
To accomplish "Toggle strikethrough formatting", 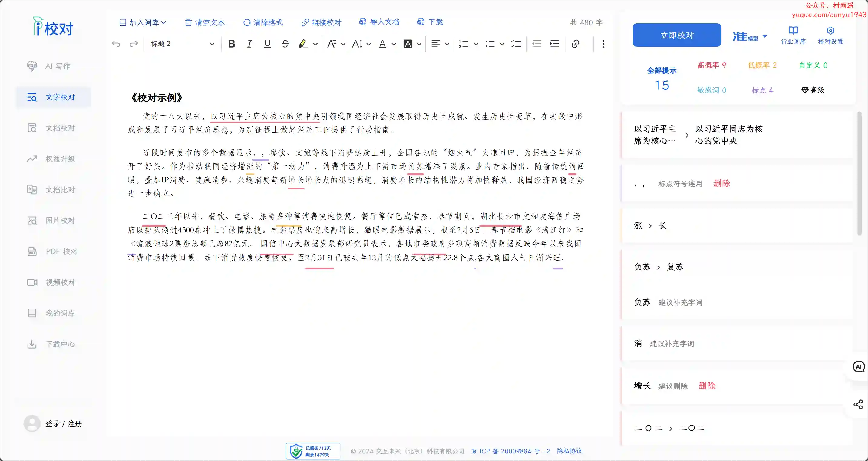I will 285,44.
